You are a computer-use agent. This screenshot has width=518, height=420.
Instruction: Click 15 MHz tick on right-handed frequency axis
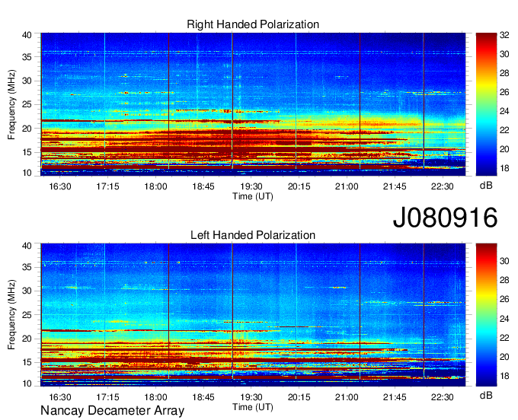pyautogui.click(x=27, y=152)
